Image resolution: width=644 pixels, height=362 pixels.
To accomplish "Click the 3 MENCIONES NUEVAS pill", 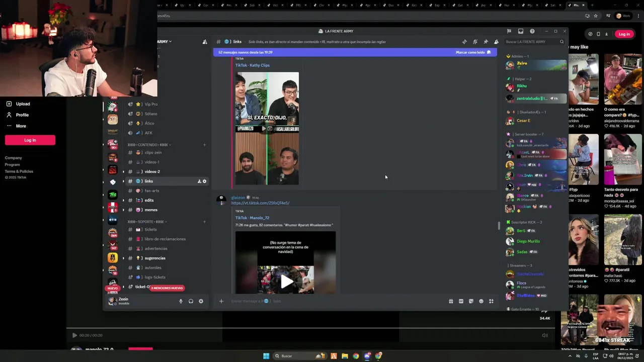I will (x=167, y=288).
